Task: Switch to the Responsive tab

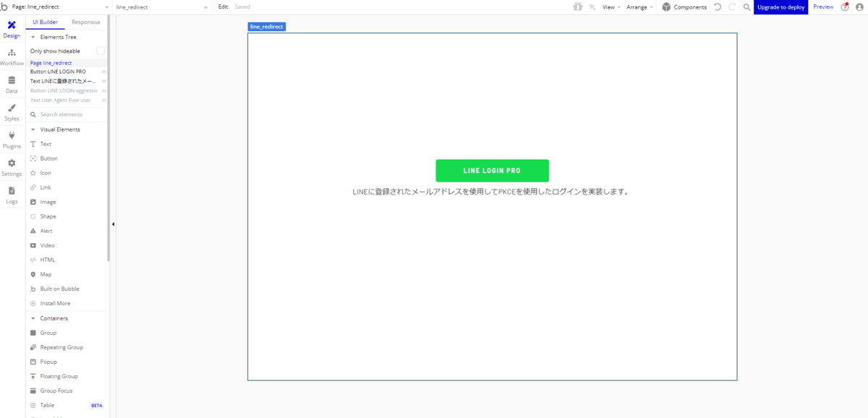Action: [x=86, y=22]
